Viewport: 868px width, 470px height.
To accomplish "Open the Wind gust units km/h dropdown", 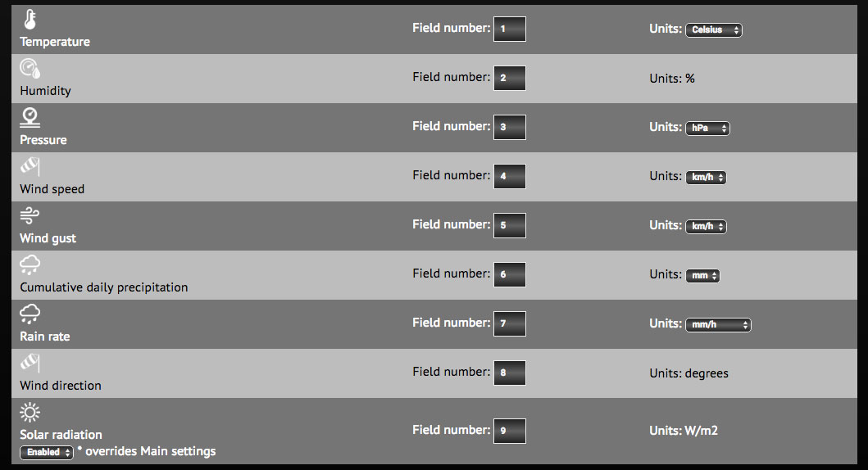I will click(x=706, y=227).
